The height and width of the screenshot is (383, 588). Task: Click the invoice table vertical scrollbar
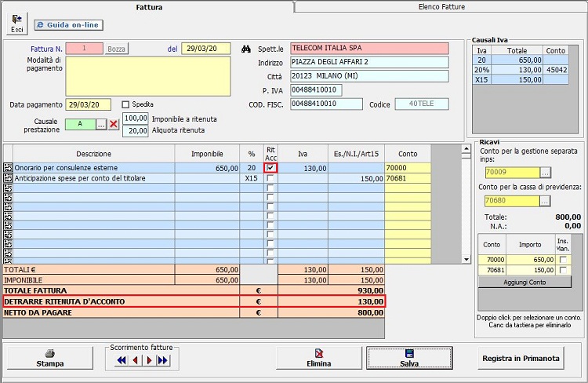click(441, 204)
